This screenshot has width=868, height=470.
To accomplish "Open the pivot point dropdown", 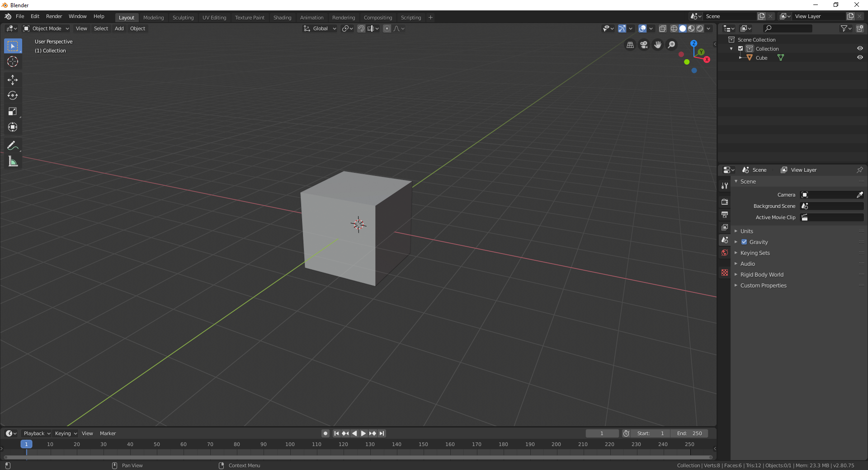I will 347,28.
